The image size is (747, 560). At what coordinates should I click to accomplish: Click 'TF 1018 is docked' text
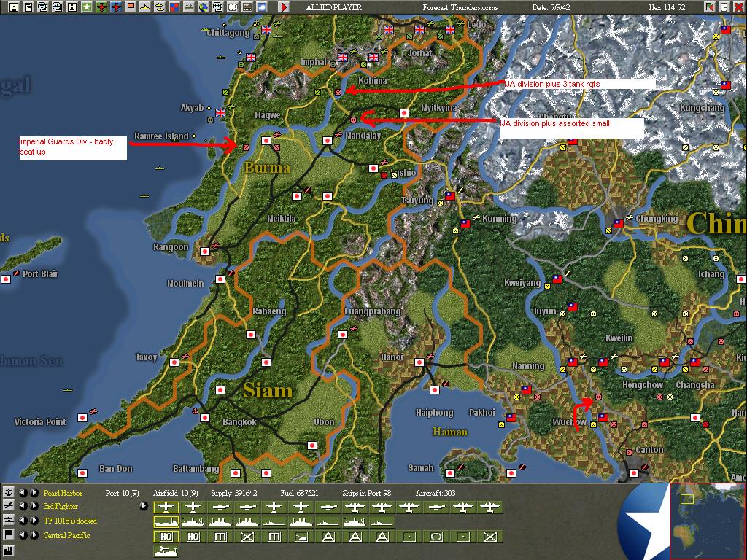click(x=70, y=521)
